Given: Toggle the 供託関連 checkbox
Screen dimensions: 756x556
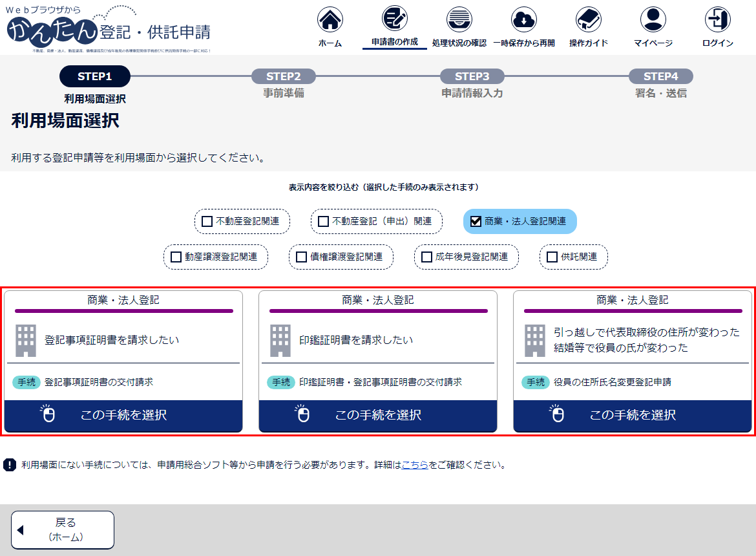Looking at the screenshot, I should 552,257.
